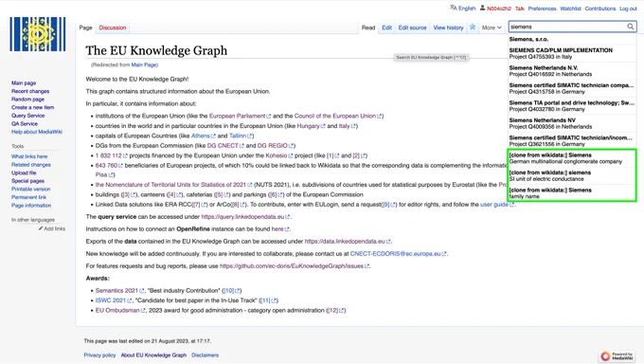
Task: Open the View history tab
Action: click(448, 27)
